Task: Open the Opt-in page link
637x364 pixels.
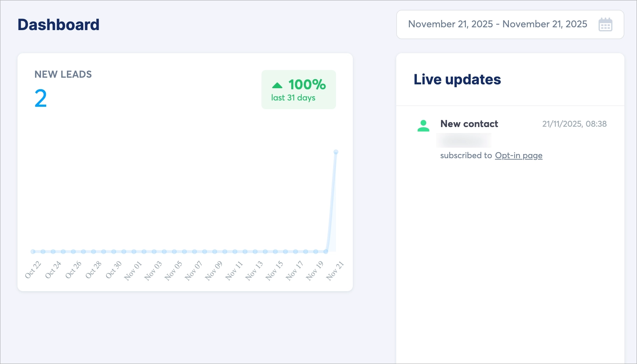Action: pos(518,155)
